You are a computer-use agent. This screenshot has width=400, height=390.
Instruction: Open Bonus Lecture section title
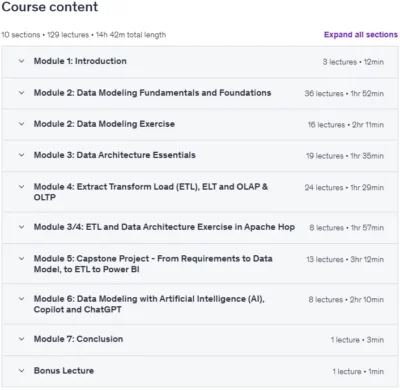coord(64,371)
